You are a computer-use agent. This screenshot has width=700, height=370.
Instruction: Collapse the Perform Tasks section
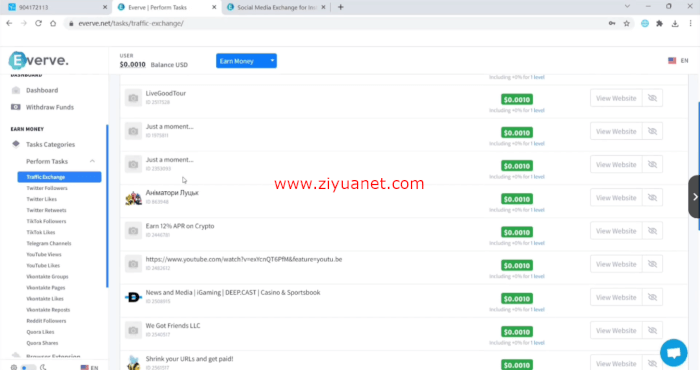point(92,161)
